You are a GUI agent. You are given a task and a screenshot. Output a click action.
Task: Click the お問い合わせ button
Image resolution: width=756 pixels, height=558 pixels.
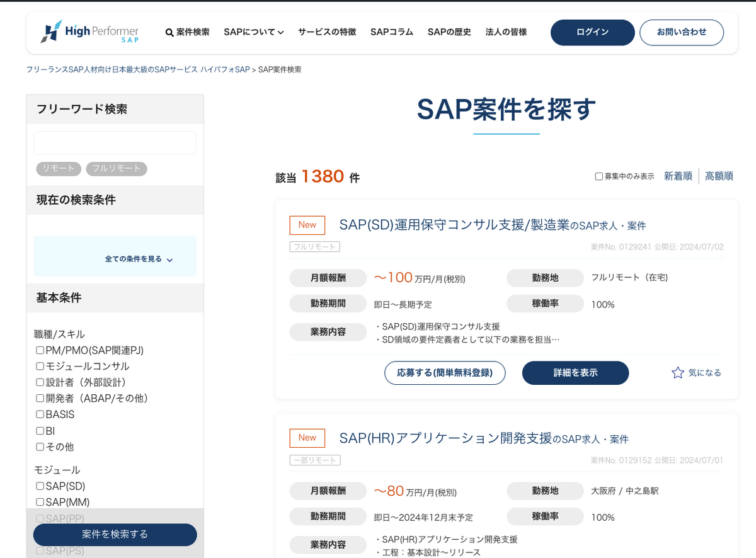click(x=682, y=33)
